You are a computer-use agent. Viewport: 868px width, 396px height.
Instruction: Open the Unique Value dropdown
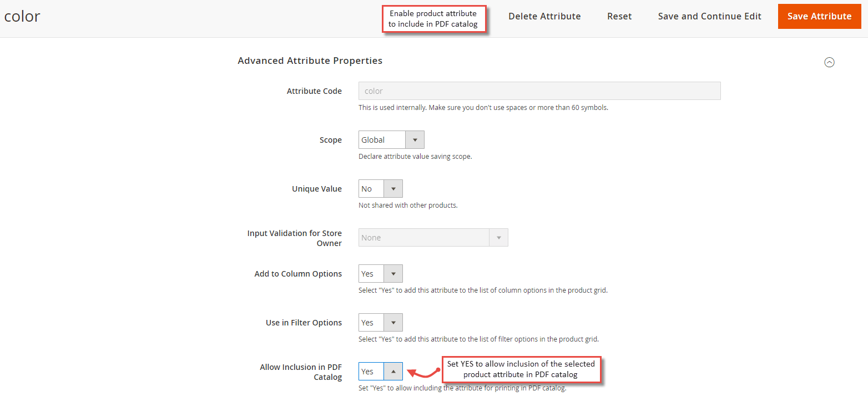point(380,189)
